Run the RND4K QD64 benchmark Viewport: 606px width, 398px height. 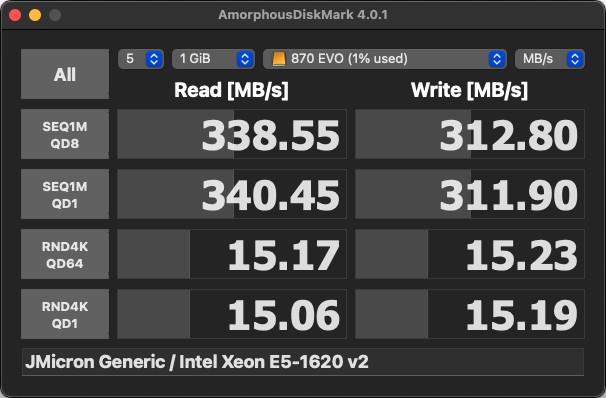pos(65,254)
